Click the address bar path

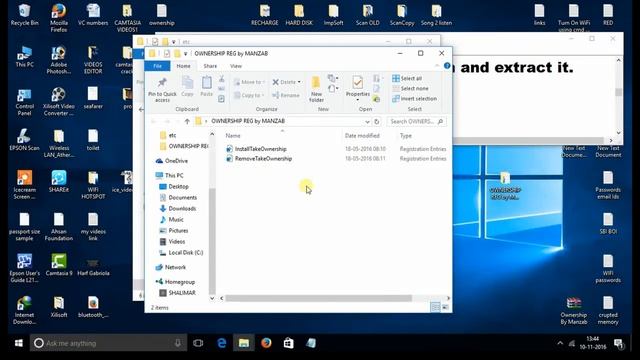coord(248,121)
